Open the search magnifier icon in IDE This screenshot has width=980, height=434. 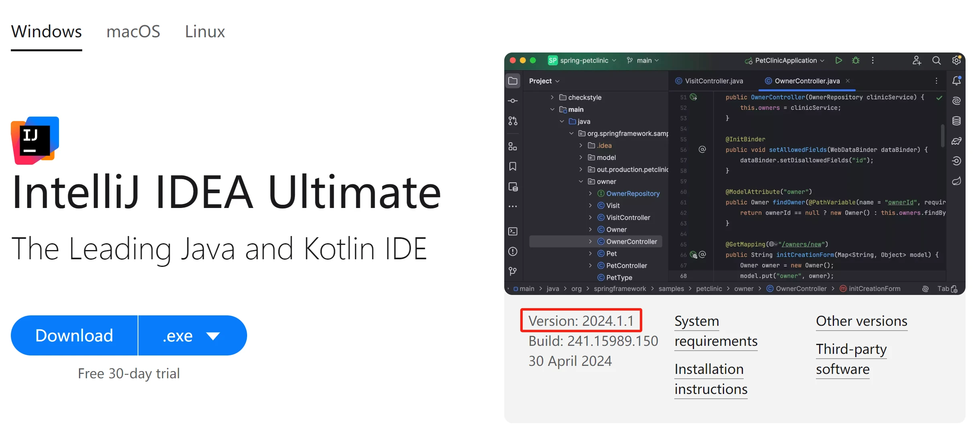pyautogui.click(x=936, y=61)
